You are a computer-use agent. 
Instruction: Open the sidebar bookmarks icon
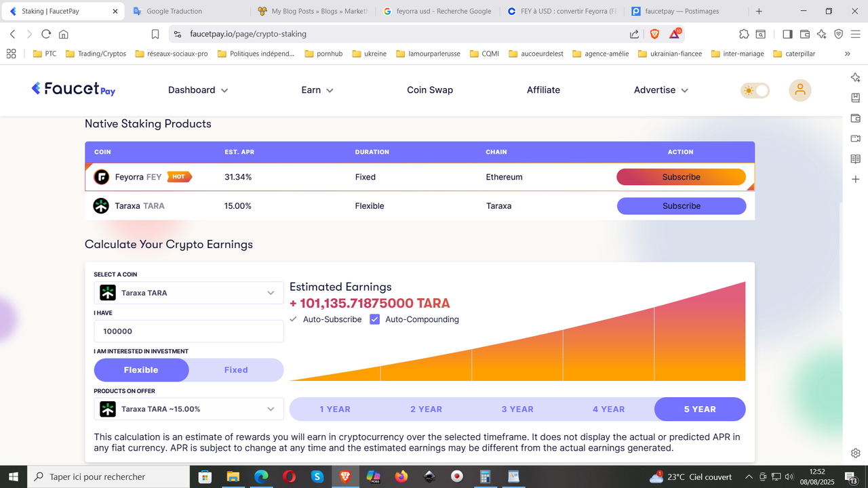(856, 98)
